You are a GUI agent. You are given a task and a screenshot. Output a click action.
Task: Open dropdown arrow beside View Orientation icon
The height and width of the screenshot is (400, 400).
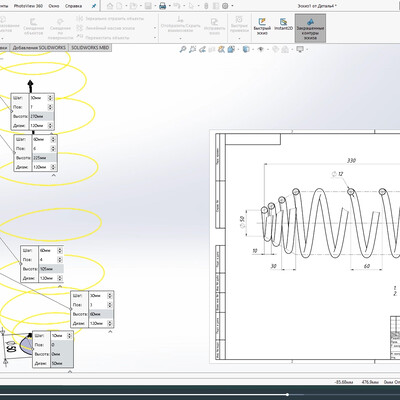coord(238,50)
